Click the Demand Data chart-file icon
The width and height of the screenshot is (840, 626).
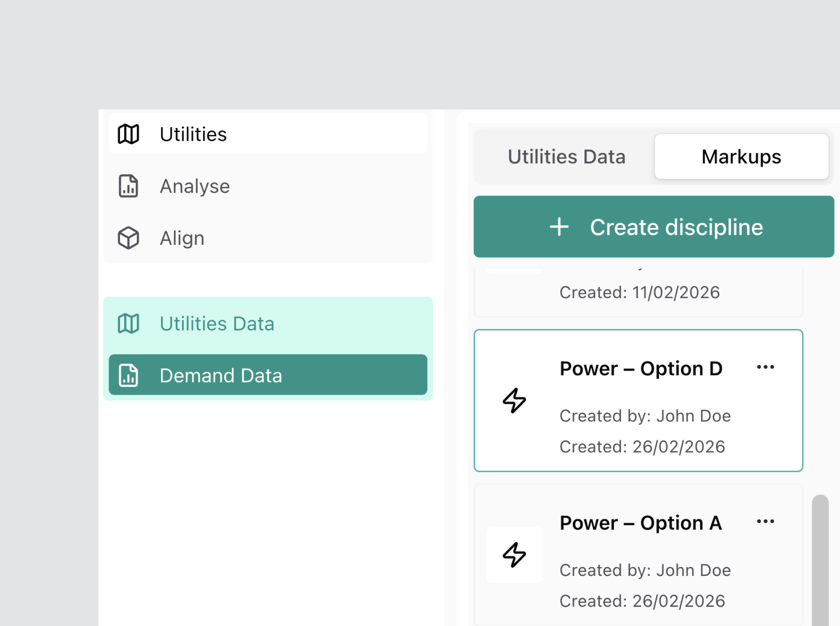point(128,375)
